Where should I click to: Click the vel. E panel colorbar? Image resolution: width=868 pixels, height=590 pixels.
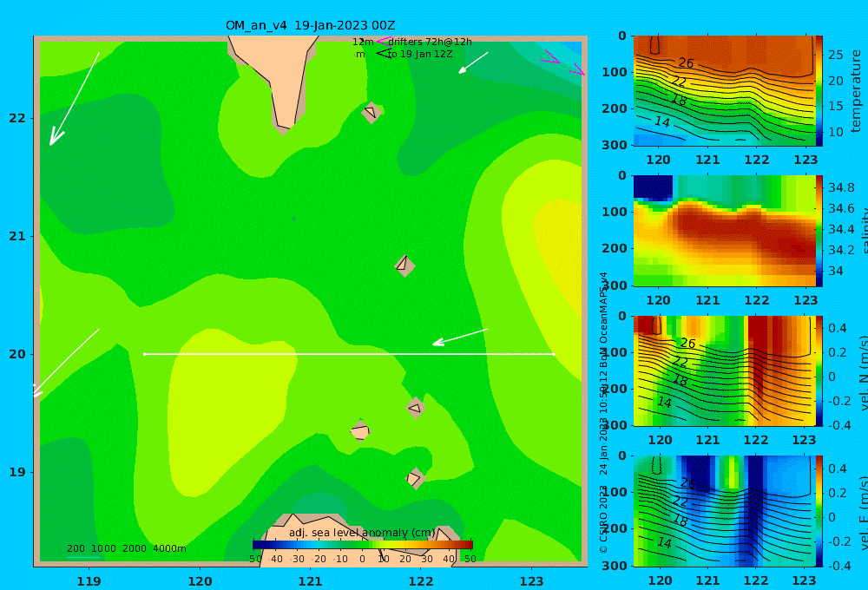pyautogui.click(x=819, y=511)
